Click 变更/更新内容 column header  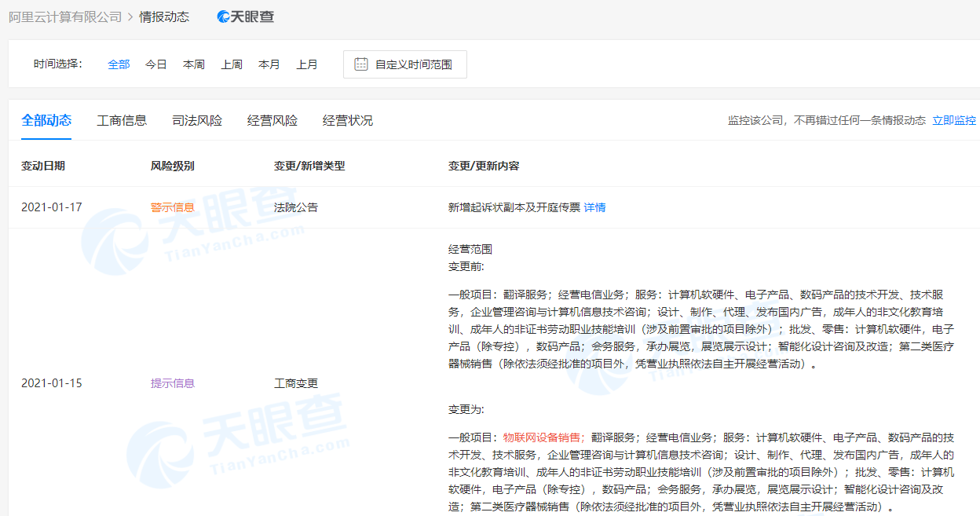pyautogui.click(x=484, y=166)
